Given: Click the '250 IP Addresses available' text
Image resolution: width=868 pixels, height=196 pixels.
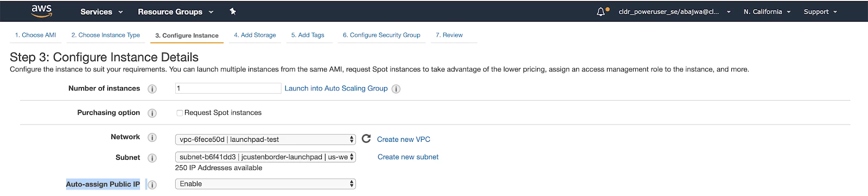Looking at the screenshot, I should pos(219,168).
